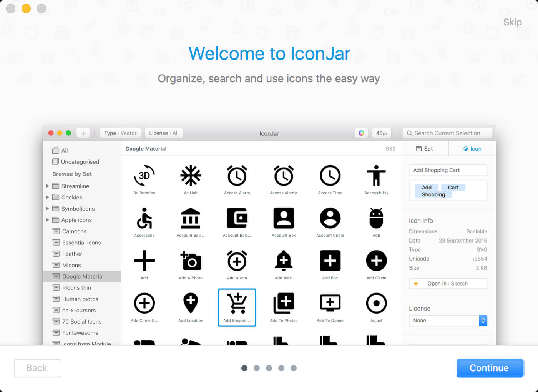Screen dimensions: 538x392
Task: Select the Adb android icon
Action: point(376,218)
